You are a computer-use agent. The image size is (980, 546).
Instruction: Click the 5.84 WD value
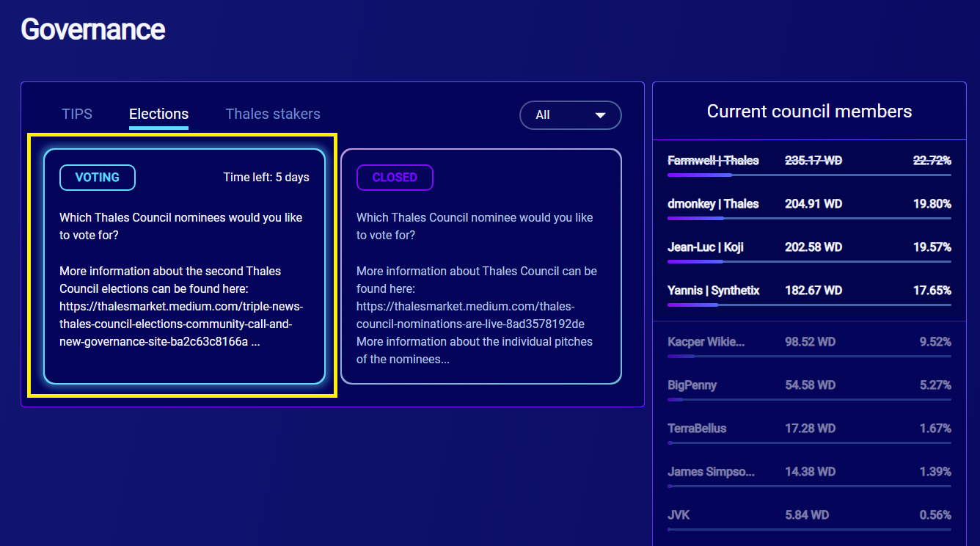(x=807, y=515)
